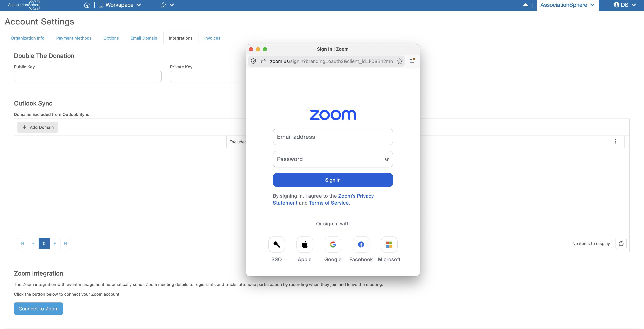
Task: Click the Excluded column header in grid
Action: click(x=238, y=142)
